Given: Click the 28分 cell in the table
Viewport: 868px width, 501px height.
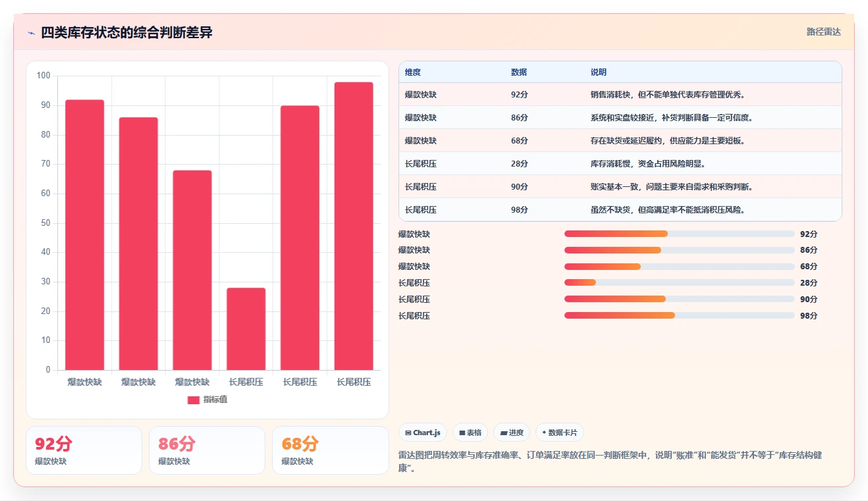Looking at the screenshot, I should [520, 164].
